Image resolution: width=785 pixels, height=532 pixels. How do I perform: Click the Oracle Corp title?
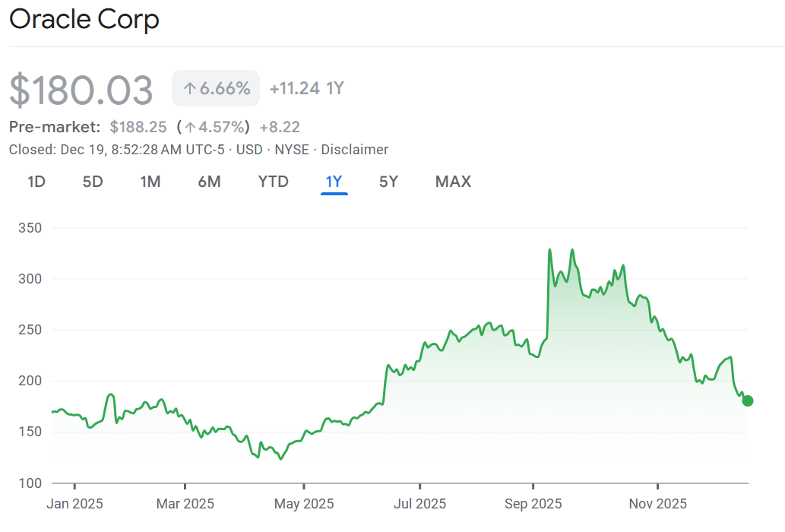coord(84,19)
